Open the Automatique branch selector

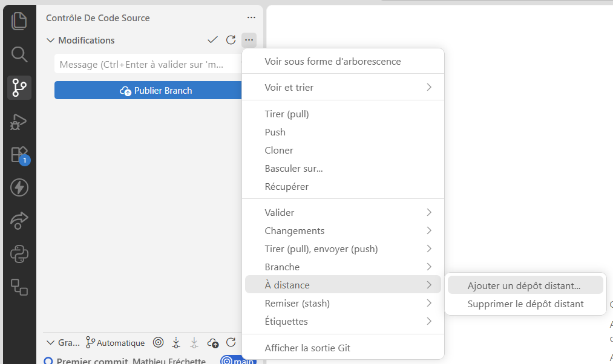(116, 342)
